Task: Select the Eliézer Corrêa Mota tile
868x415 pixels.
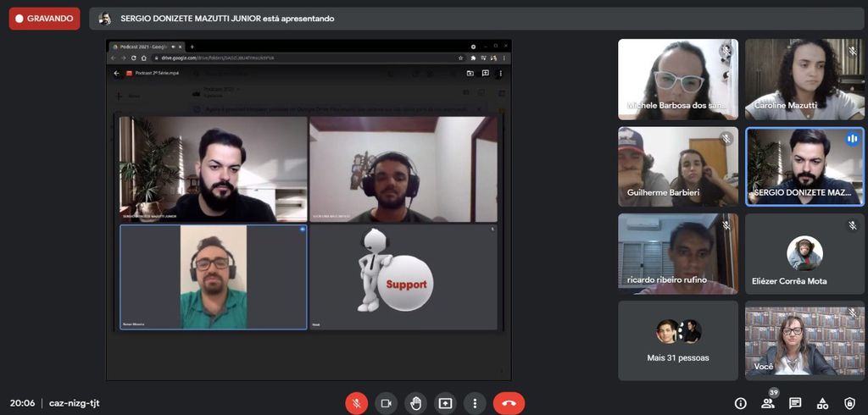Action: (804, 254)
